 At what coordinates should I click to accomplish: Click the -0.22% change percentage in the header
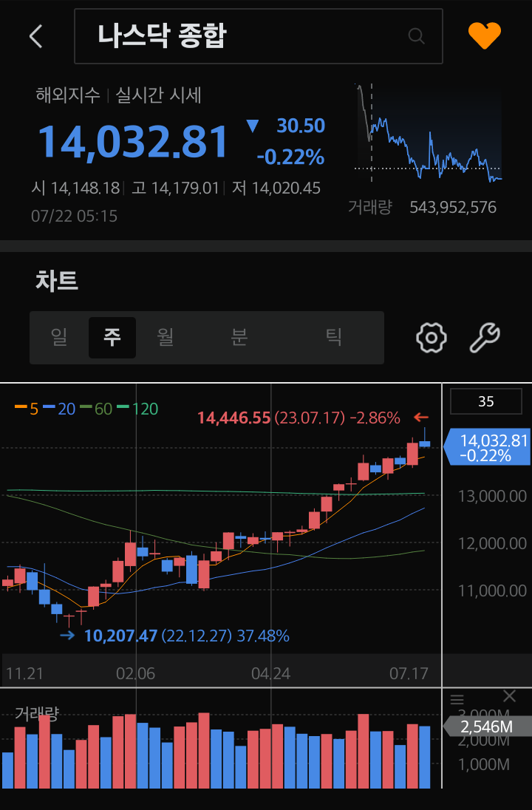pyautogui.click(x=291, y=157)
